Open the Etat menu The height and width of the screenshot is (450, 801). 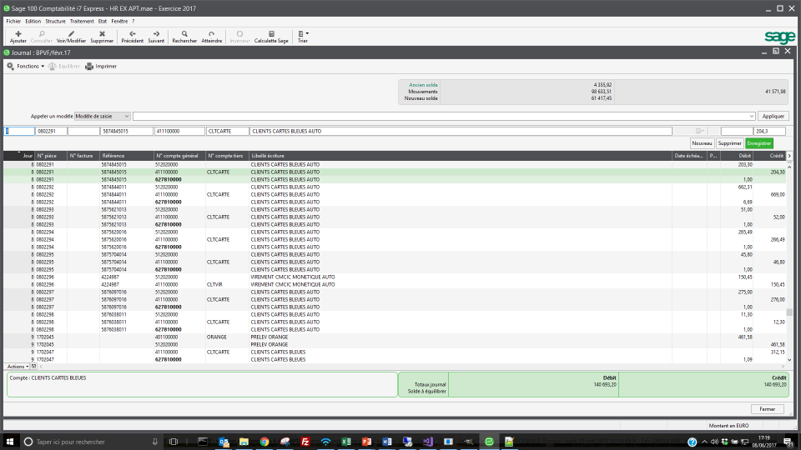point(102,21)
